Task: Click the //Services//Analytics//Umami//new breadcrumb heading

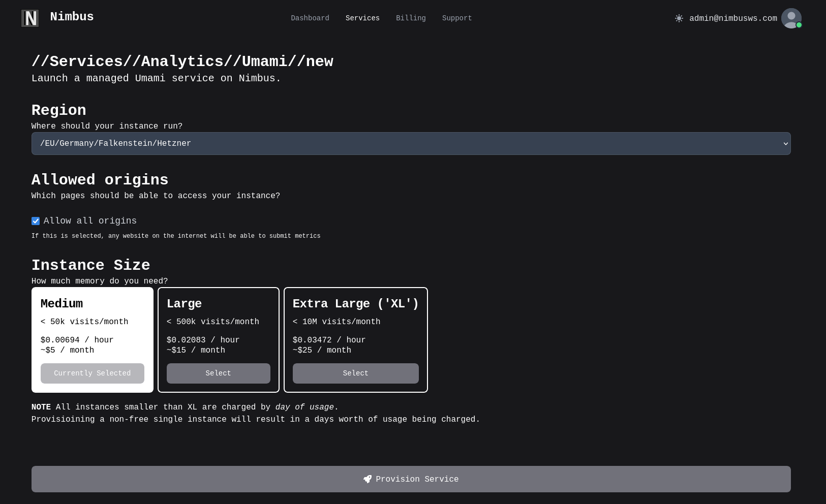Action: coord(182,61)
